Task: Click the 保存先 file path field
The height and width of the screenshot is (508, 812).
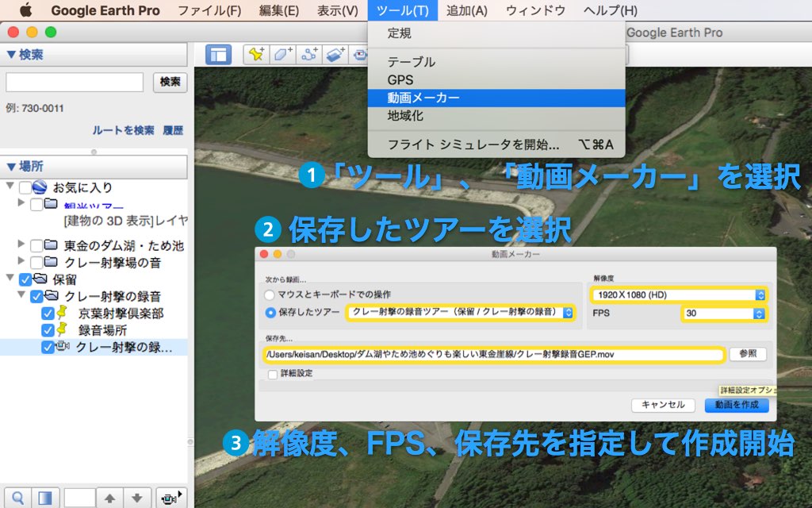Action: coord(494,355)
